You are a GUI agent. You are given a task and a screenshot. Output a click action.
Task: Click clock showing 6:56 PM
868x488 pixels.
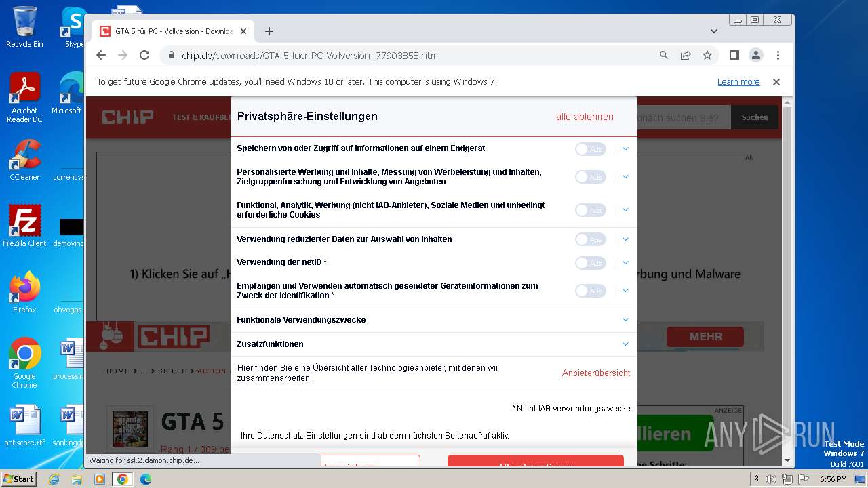[x=833, y=479]
